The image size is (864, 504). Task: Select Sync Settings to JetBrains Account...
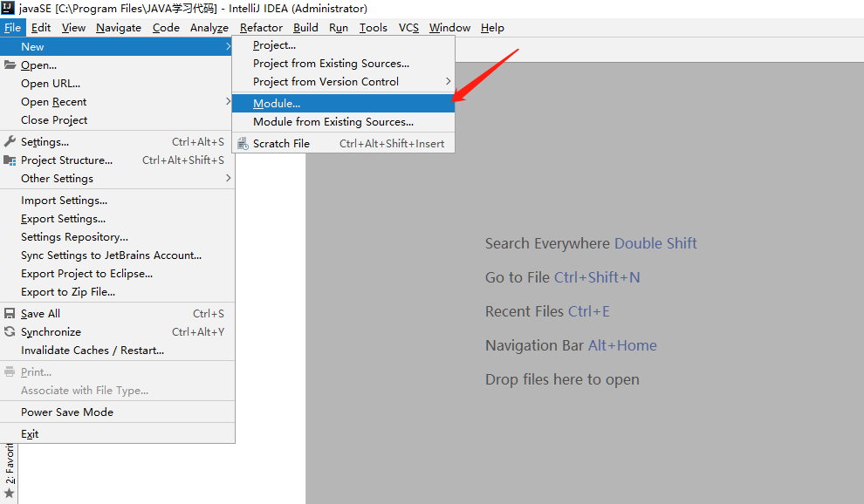pyautogui.click(x=117, y=255)
